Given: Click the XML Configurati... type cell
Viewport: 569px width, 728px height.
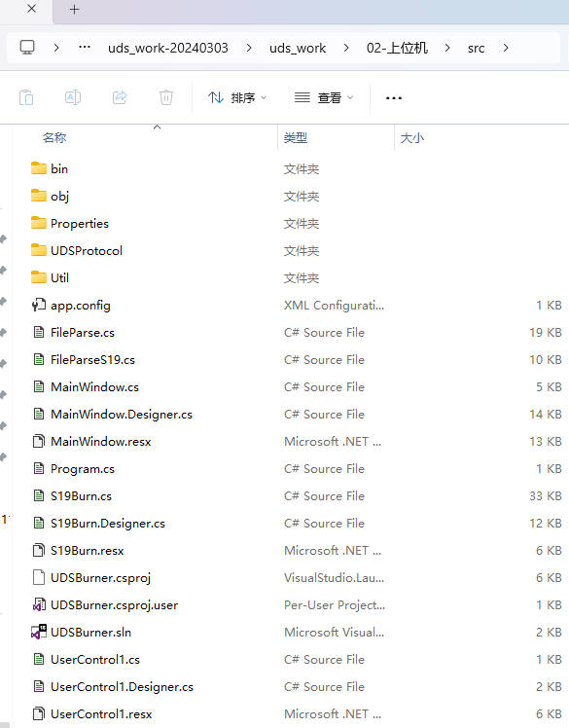Looking at the screenshot, I should point(335,305).
